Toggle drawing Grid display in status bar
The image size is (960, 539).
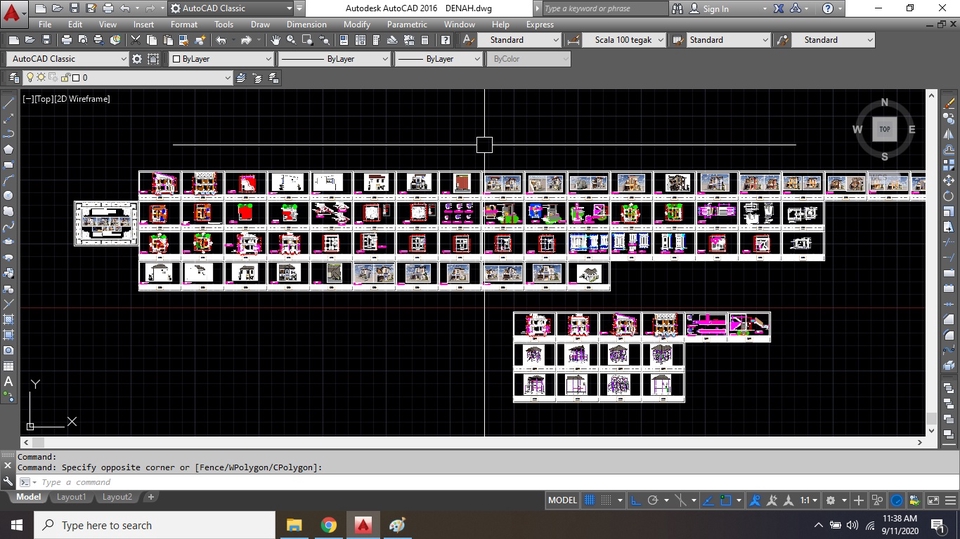(x=590, y=500)
